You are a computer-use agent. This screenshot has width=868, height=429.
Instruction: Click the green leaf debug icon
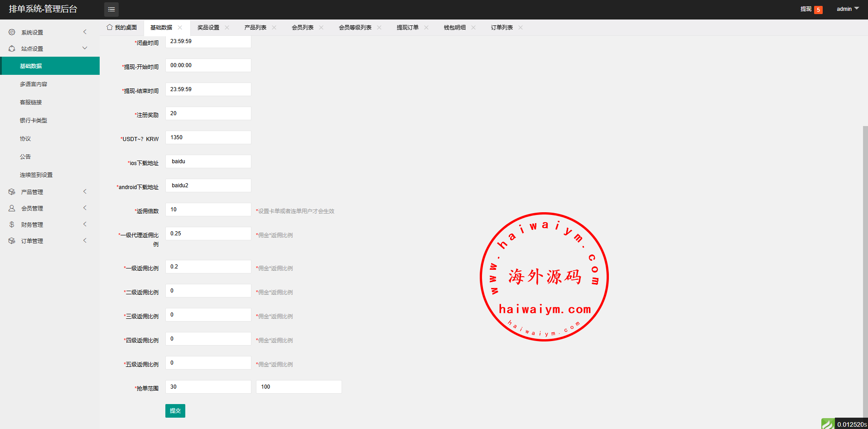pos(828,424)
